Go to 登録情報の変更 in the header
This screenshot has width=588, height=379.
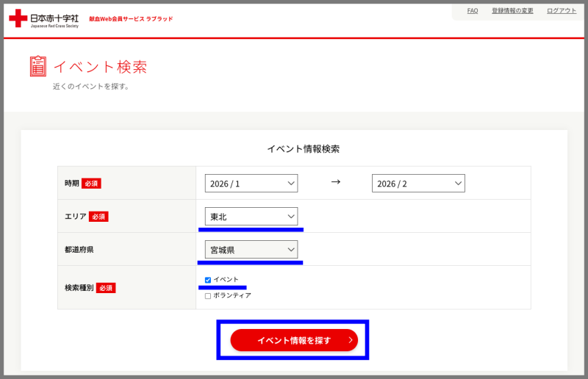pyautogui.click(x=512, y=11)
